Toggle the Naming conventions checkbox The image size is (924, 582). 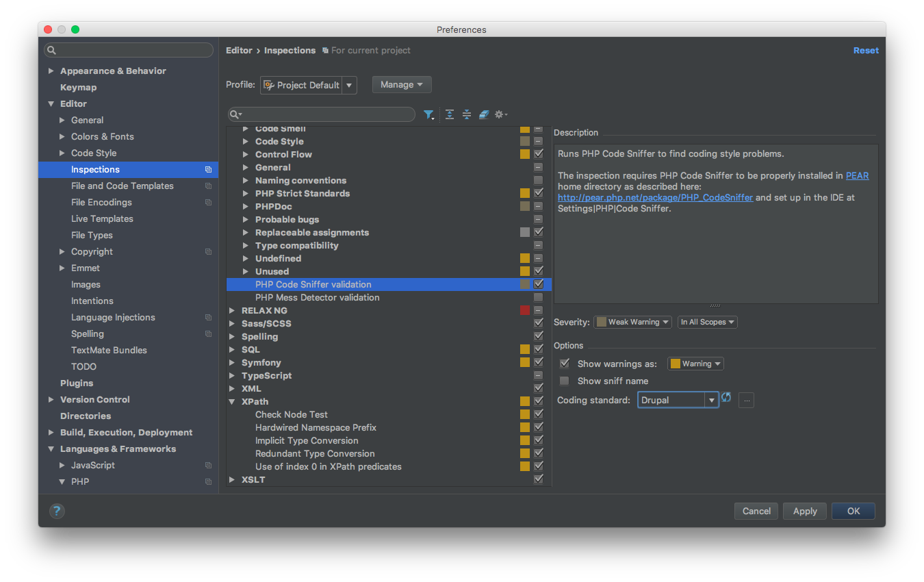[x=539, y=180]
